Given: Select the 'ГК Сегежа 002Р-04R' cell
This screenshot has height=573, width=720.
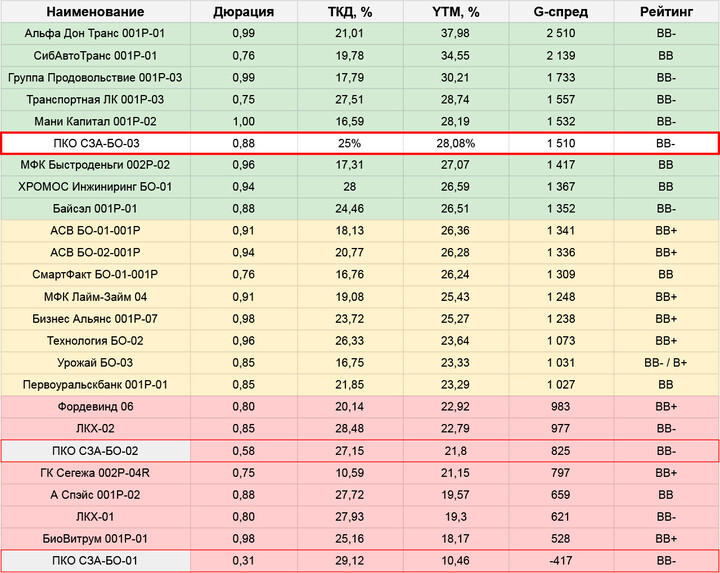Looking at the screenshot, I should [x=96, y=473].
